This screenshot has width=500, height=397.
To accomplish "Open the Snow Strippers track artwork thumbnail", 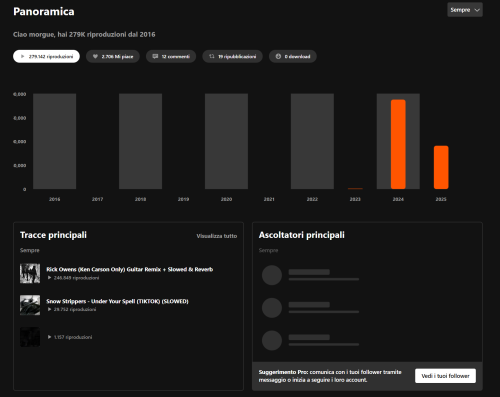I will pyautogui.click(x=30, y=305).
